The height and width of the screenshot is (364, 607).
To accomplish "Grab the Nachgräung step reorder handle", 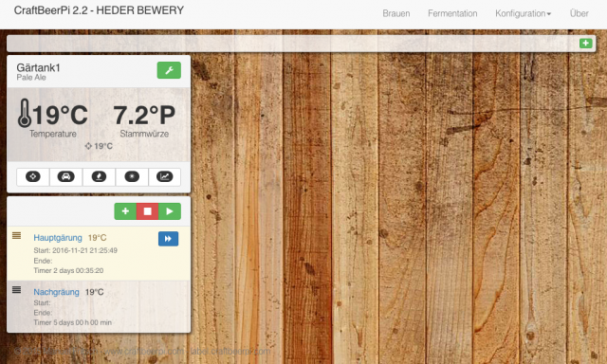I will pos(16,289).
